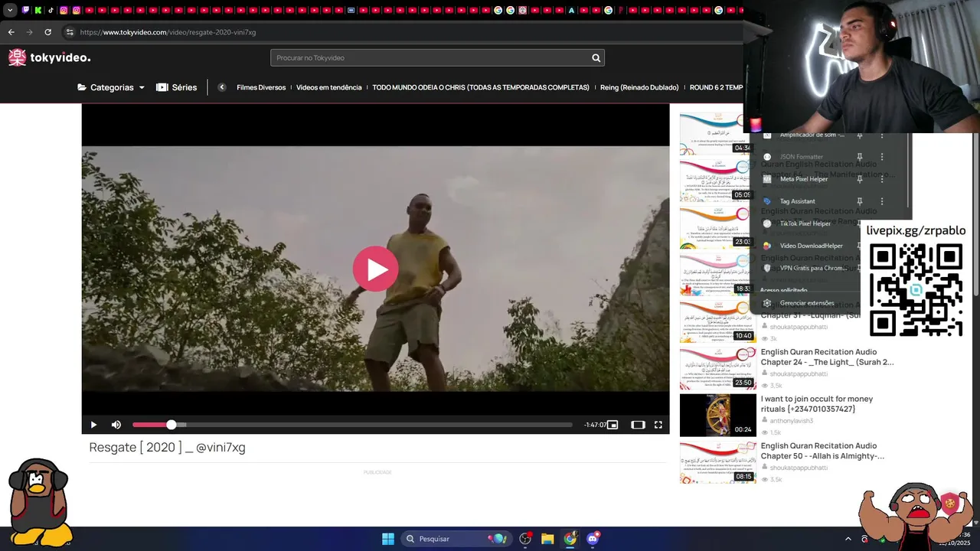Pin the JSON Formatter extension
Viewport: 980px width, 551px height.
click(x=860, y=157)
